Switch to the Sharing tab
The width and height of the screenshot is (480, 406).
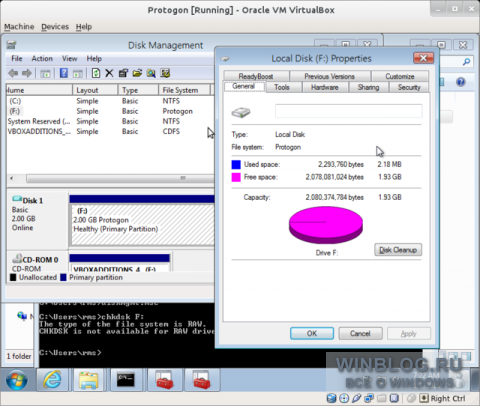tap(368, 87)
